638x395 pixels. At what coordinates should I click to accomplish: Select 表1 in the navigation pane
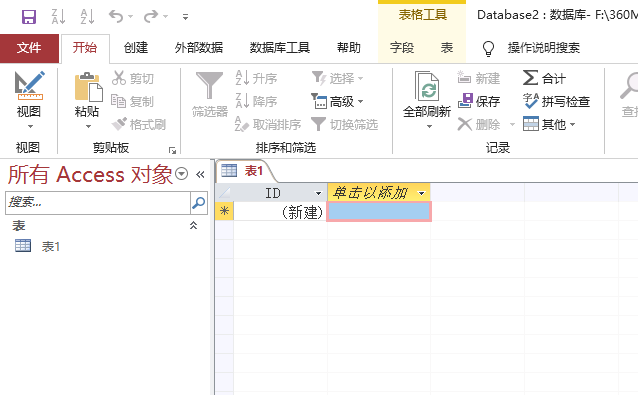(51, 247)
